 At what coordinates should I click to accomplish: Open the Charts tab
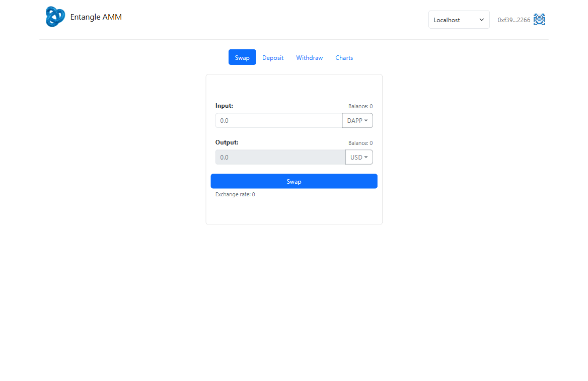[344, 58]
